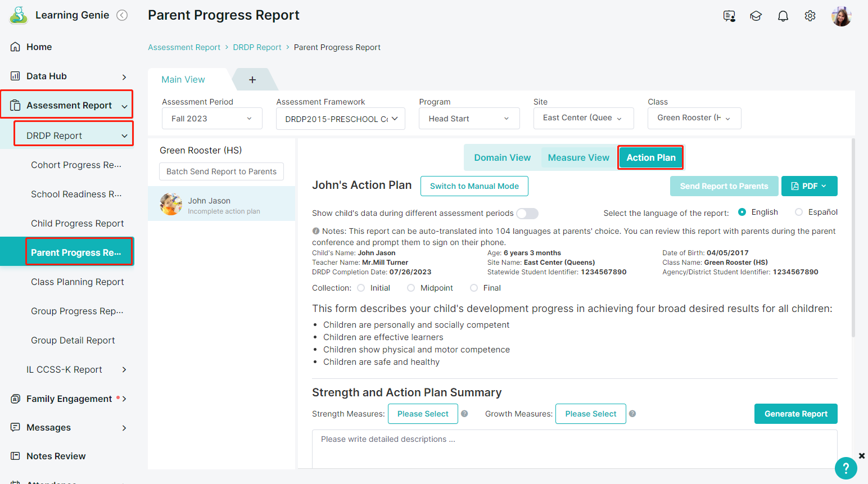Add a new view with the plus icon
The width and height of the screenshot is (868, 484).
[x=252, y=80]
